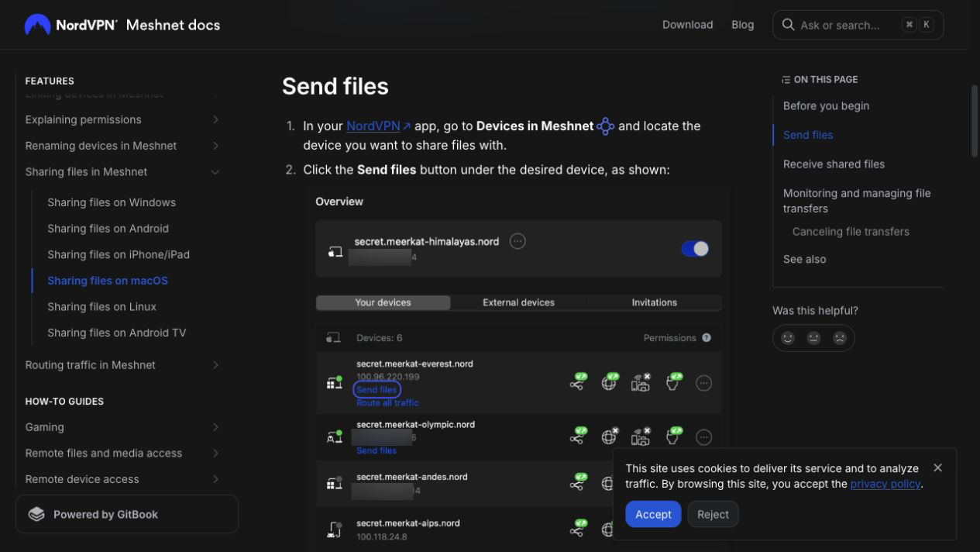Click the Powered by GitBook badge

[x=127, y=514]
